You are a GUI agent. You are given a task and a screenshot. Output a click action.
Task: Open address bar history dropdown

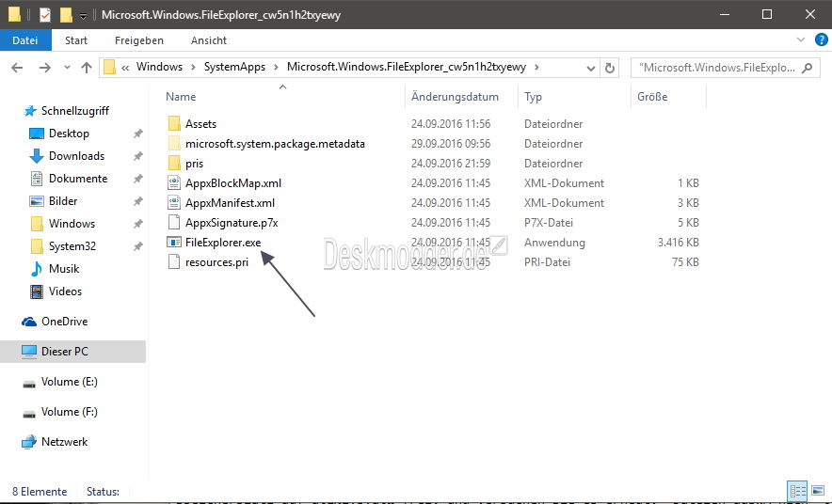tap(590, 69)
